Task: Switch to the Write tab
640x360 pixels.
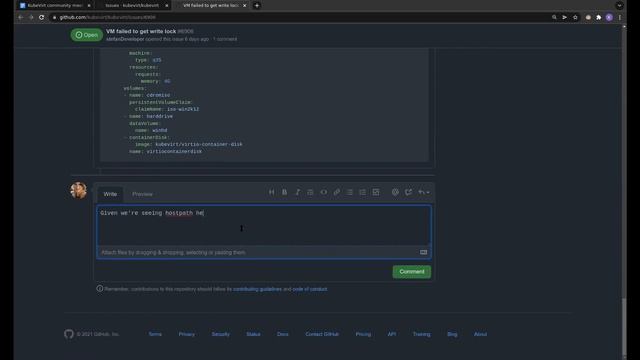Action: 110,194
